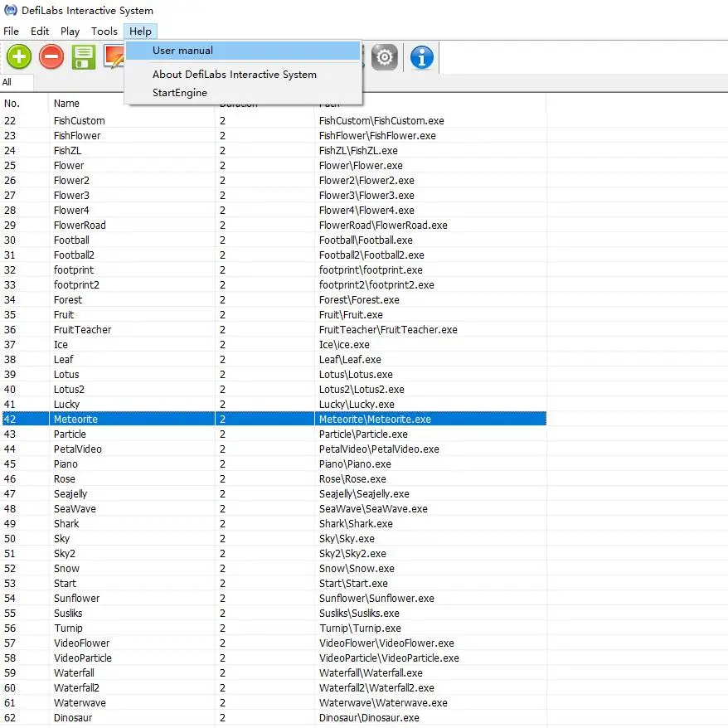Viewport: 728px width, 728px height.
Task: Click the green plus add icon
Action: pos(19,57)
